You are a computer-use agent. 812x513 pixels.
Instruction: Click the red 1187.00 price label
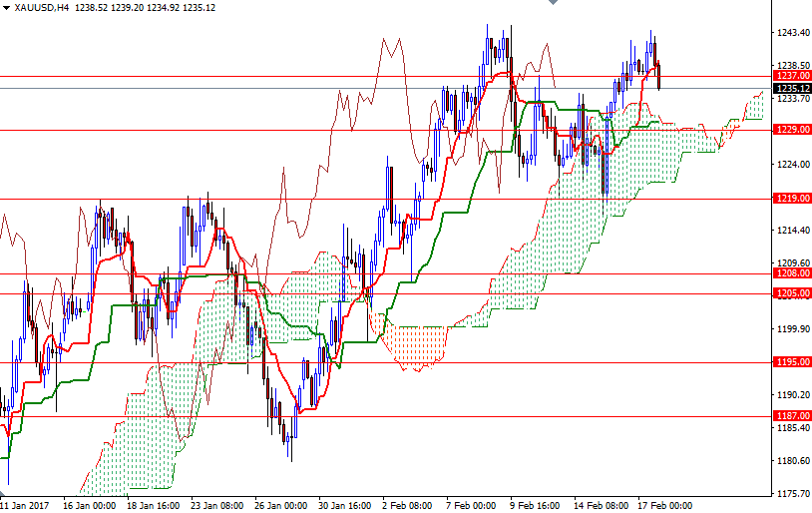[x=791, y=416]
